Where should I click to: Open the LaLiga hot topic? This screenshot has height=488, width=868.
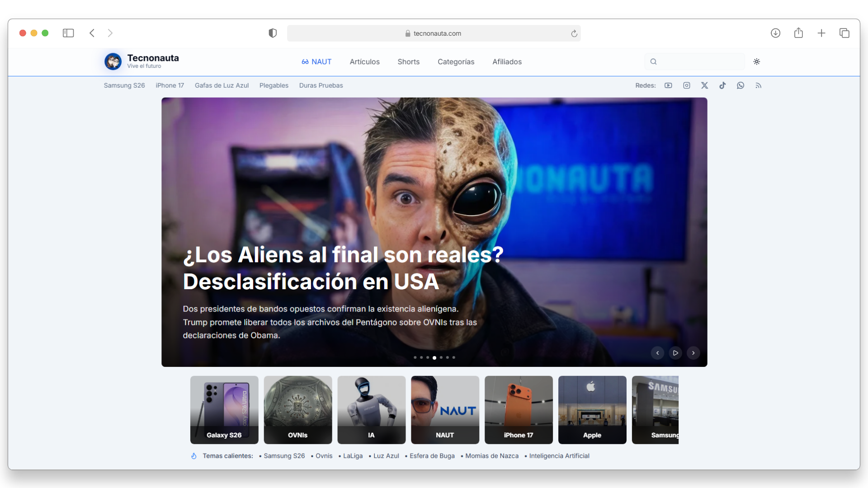[353, 456]
